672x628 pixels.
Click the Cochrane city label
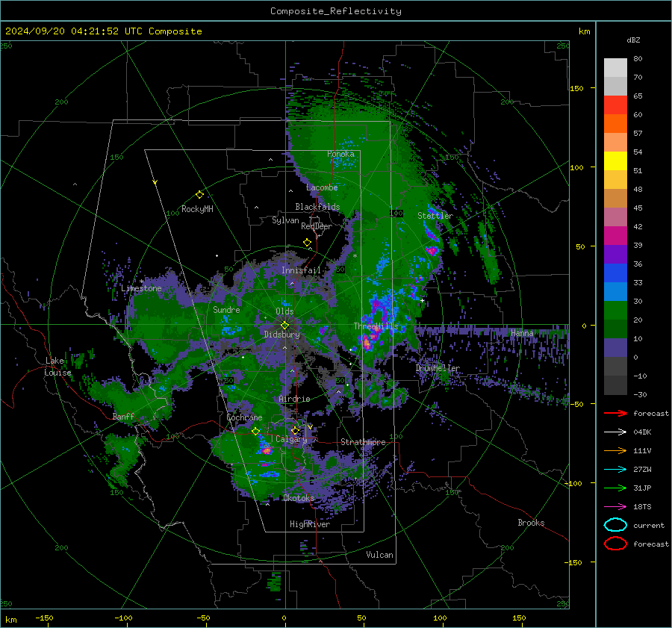(x=244, y=417)
